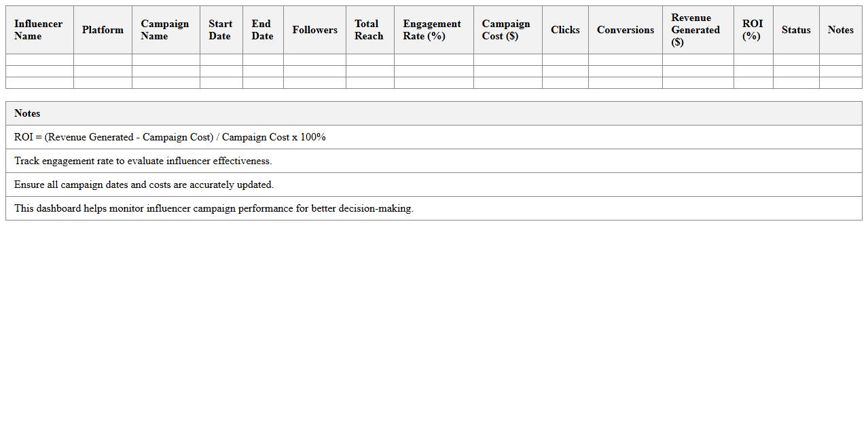Click the Influencer Name column header
Image resolution: width=868 pixels, height=441 pixels.
(39, 30)
